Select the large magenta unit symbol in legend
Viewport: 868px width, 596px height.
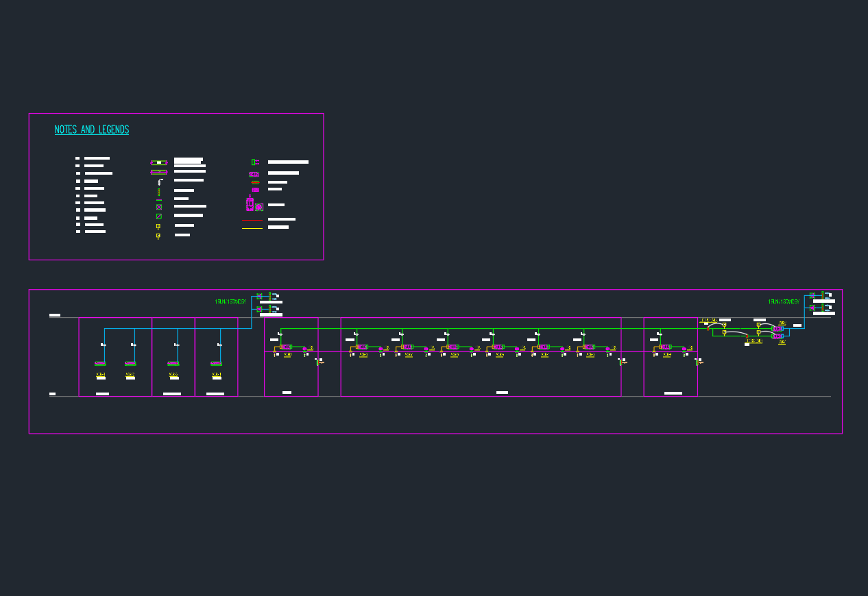coord(250,205)
